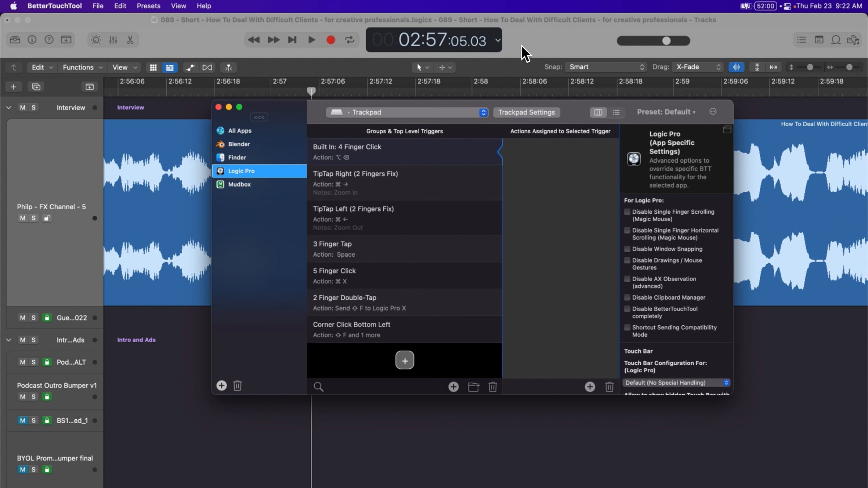Viewport: 868px width, 488px height.
Task: Toggle Smart Controls dial icon
Action: (96, 40)
